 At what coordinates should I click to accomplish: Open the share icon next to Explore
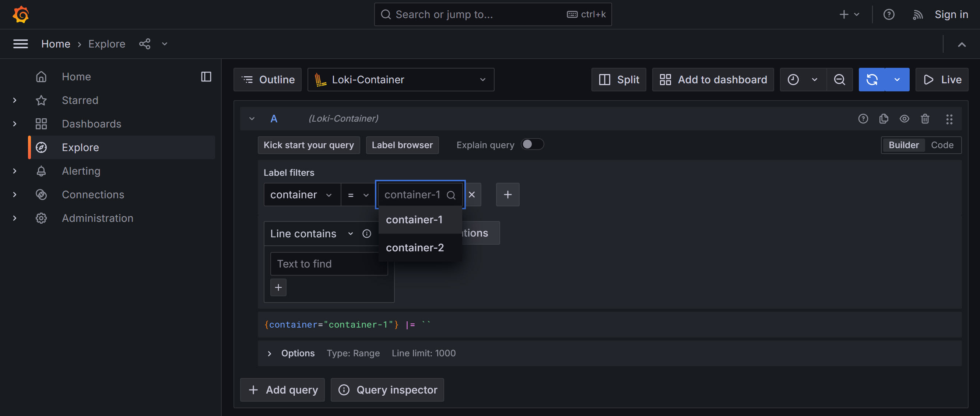click(x=145, y=44)
